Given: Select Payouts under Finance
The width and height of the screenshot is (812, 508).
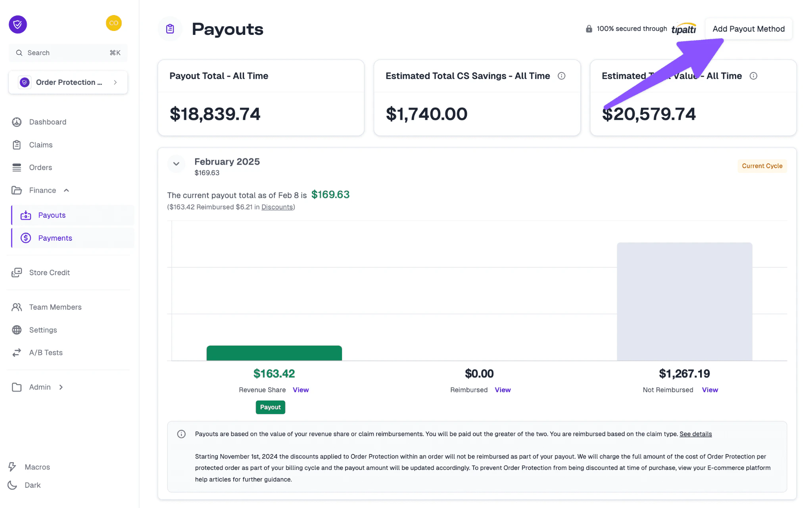Looking at the screenshot, I should (52, 215).
